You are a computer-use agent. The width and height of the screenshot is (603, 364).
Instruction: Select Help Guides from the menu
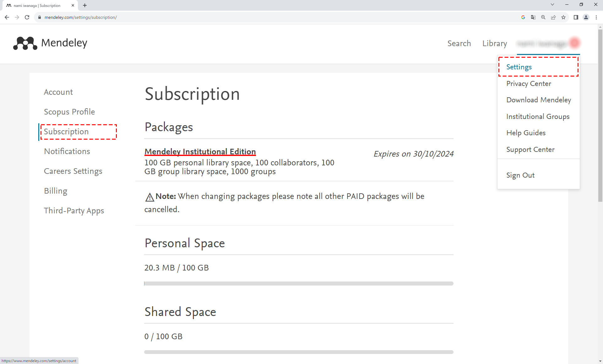526,133
